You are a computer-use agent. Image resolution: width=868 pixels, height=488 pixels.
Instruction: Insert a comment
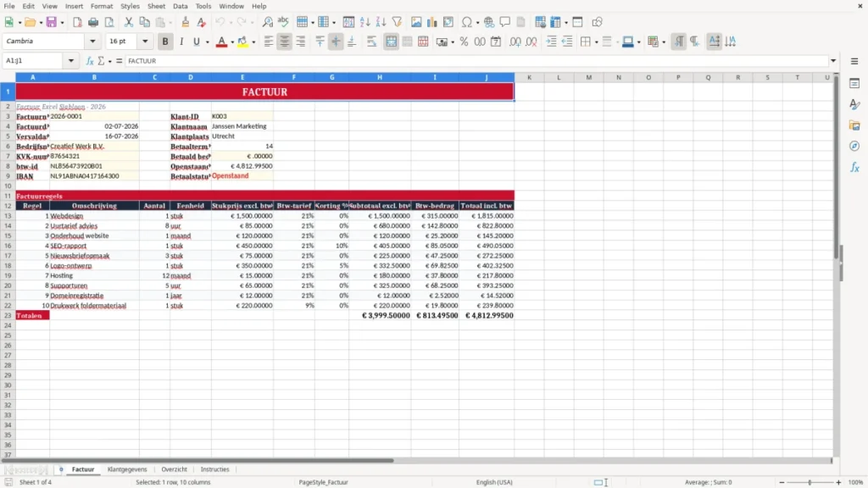[505, 22]
